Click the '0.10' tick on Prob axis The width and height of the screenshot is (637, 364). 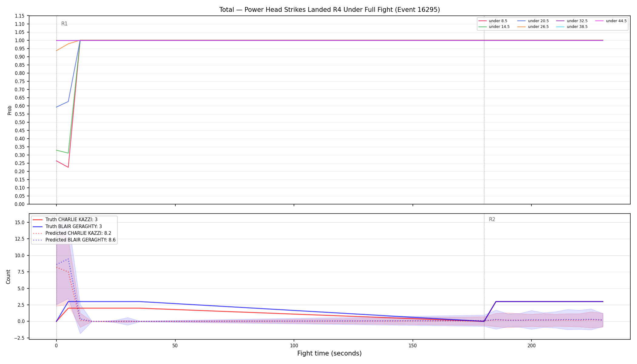20,188
